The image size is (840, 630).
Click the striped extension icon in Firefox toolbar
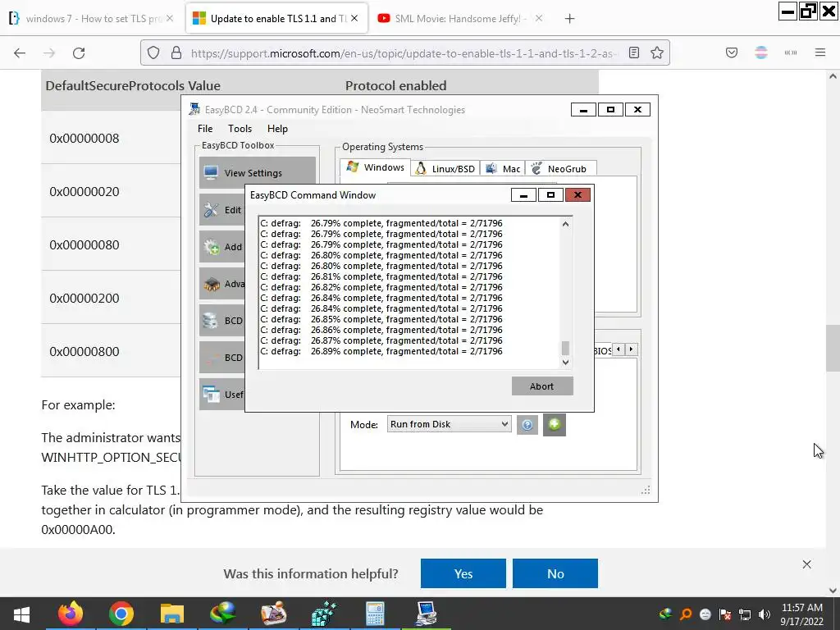761,53
